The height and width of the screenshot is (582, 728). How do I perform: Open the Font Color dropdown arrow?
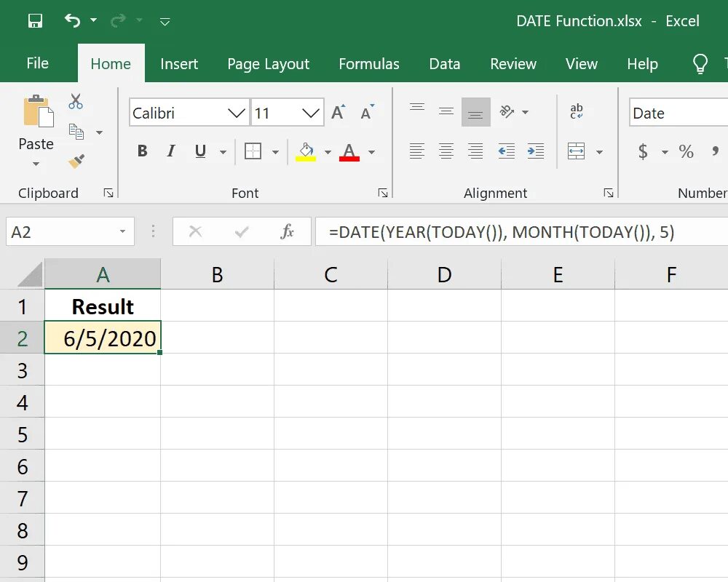(x=371, y=152)
